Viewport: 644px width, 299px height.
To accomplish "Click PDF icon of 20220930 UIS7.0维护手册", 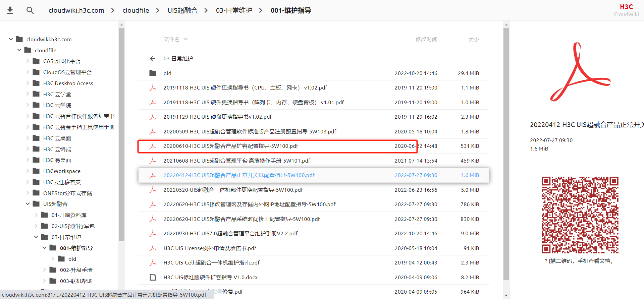I will [153, 233].
